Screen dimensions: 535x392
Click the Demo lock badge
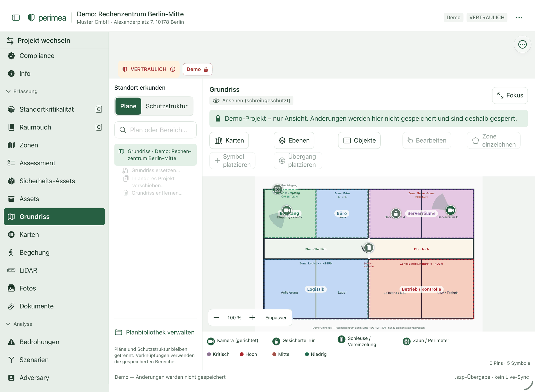coord(197,69)
